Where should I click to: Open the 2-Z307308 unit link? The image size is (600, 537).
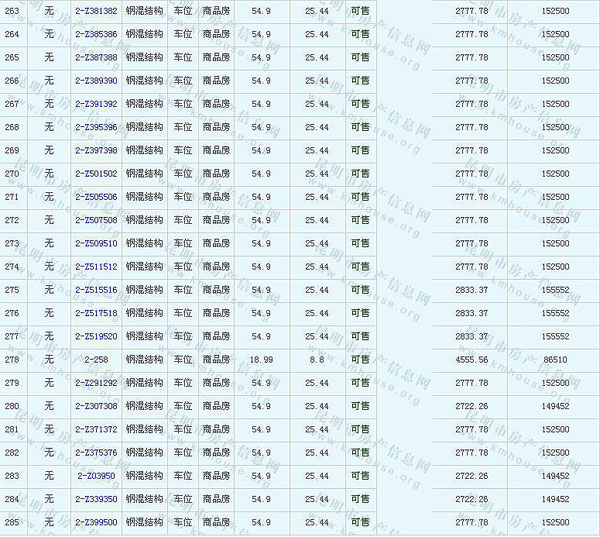[96, 406]
